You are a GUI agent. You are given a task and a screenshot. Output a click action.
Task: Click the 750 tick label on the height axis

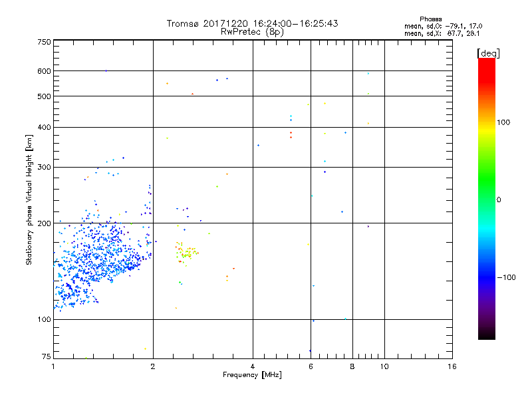pyautogui.click(x=44, y=42)
